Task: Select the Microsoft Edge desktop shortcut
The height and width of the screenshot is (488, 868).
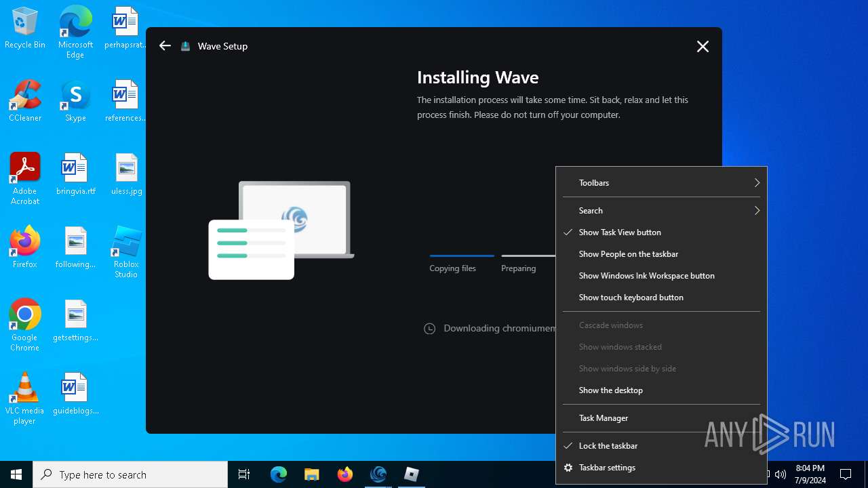Action: pos(75,32)
